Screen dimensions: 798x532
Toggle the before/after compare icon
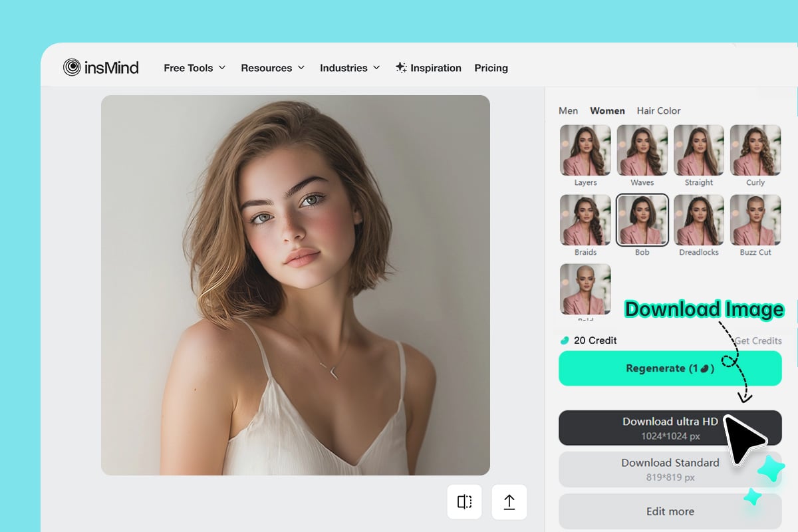point(464,502)
